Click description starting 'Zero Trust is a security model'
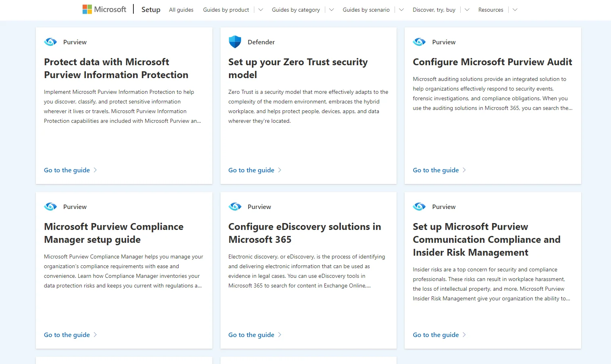This screenshot has width=611, height=364. [308, 106]
